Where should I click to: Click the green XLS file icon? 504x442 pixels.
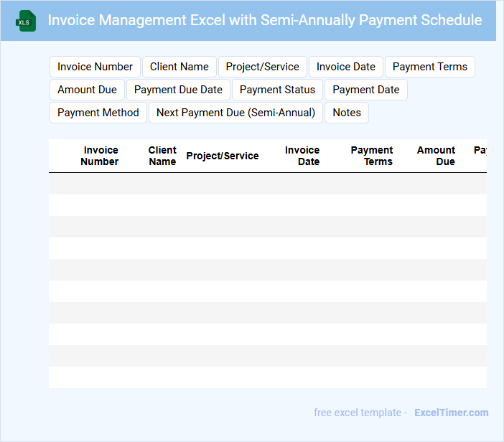[x=26, y=21]
